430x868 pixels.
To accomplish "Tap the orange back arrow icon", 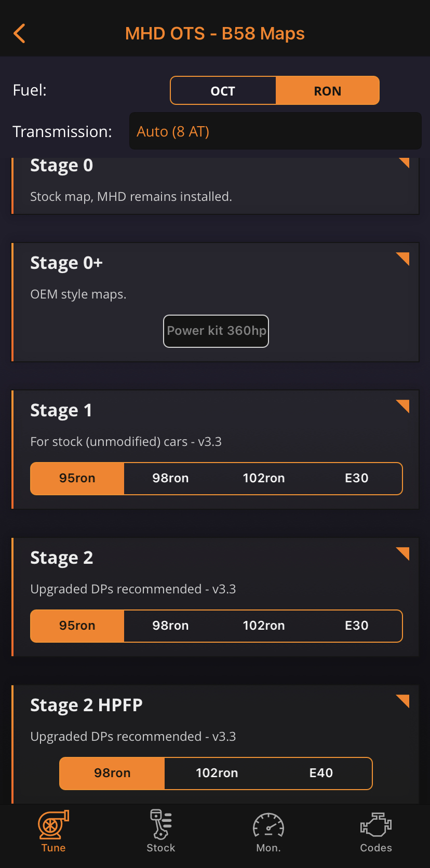I will pos(19,34).
